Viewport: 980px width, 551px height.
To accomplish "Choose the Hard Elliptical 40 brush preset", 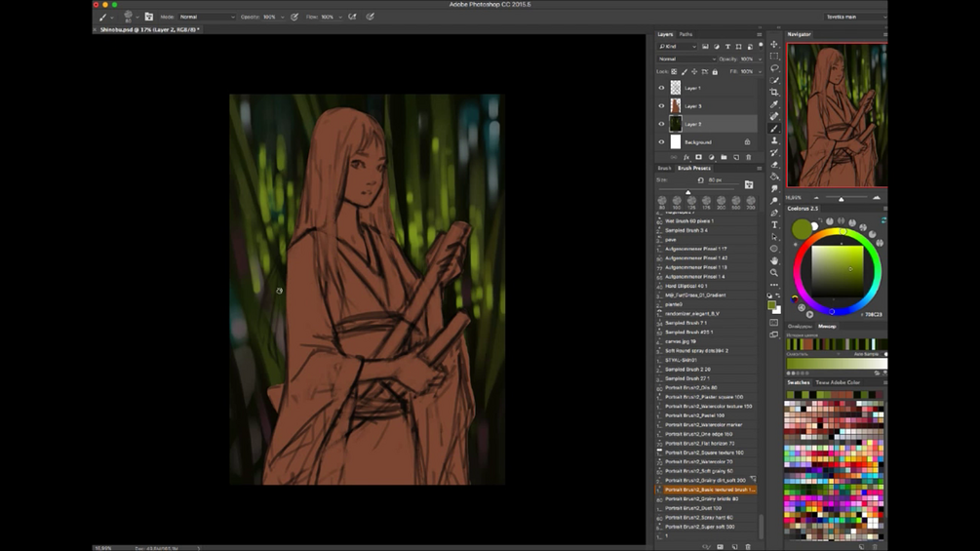I will tap(686, 286).
